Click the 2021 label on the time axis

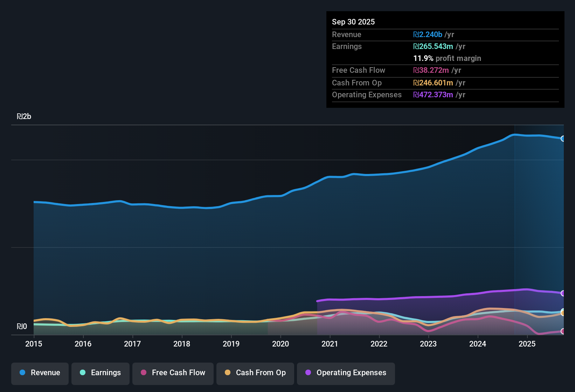330,344
